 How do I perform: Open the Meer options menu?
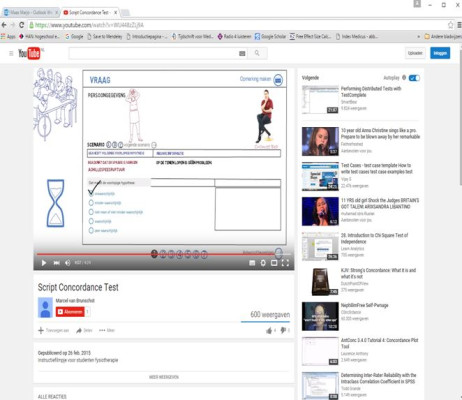(107, 330)
